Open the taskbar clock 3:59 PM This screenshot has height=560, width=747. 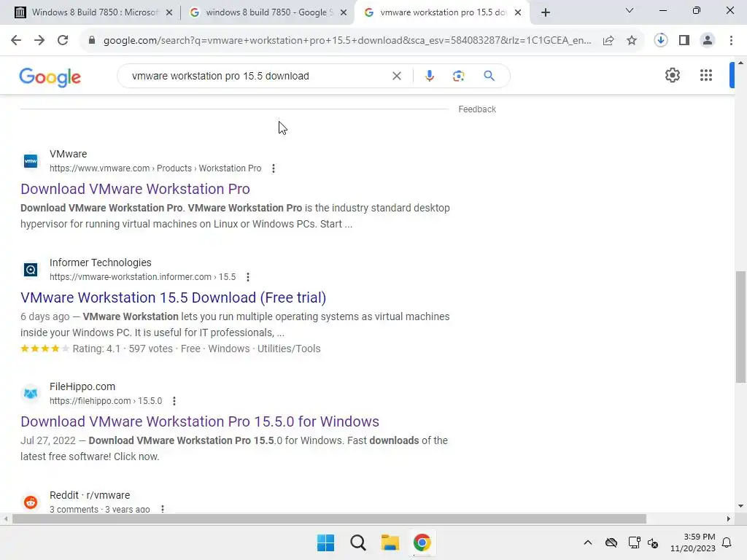click(693, 542)
